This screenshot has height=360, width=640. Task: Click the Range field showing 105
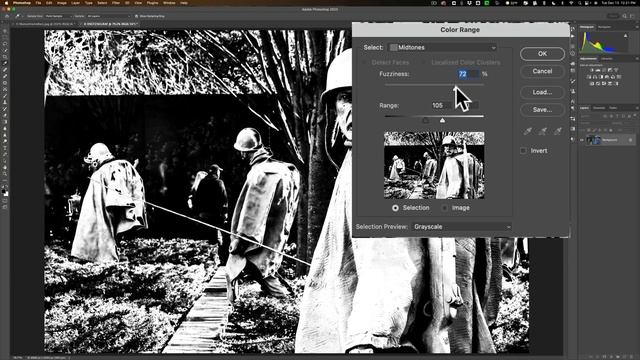pyautogui.click(x=442, y=105)
